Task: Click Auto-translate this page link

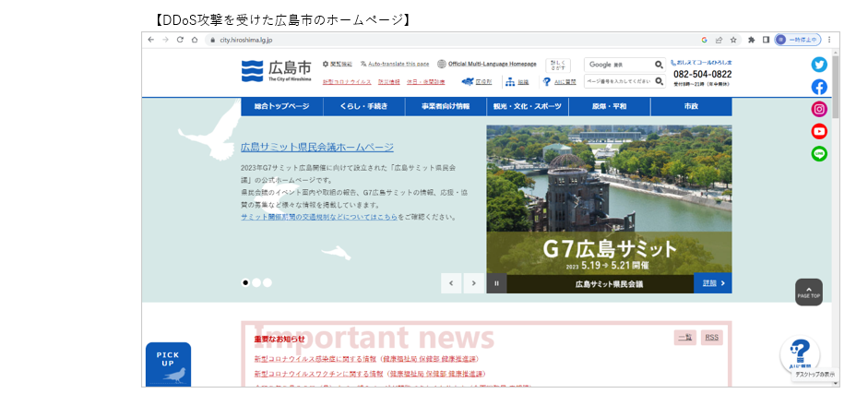Action: [x=395, y=64]
